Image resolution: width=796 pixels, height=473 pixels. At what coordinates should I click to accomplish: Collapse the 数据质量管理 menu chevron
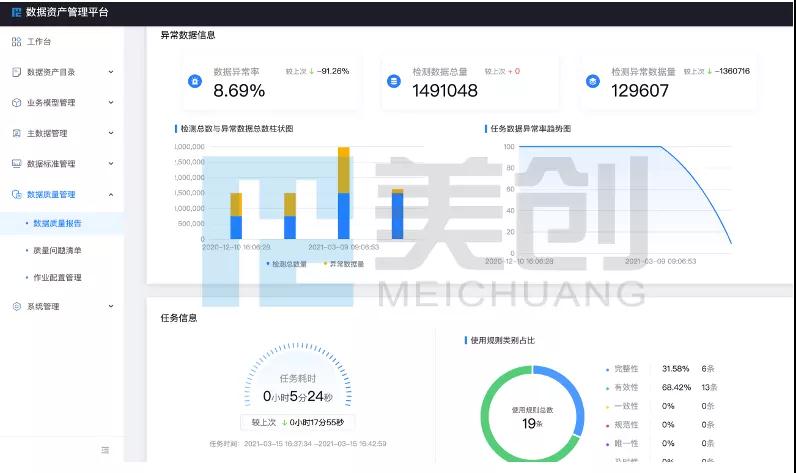point(110,194)
